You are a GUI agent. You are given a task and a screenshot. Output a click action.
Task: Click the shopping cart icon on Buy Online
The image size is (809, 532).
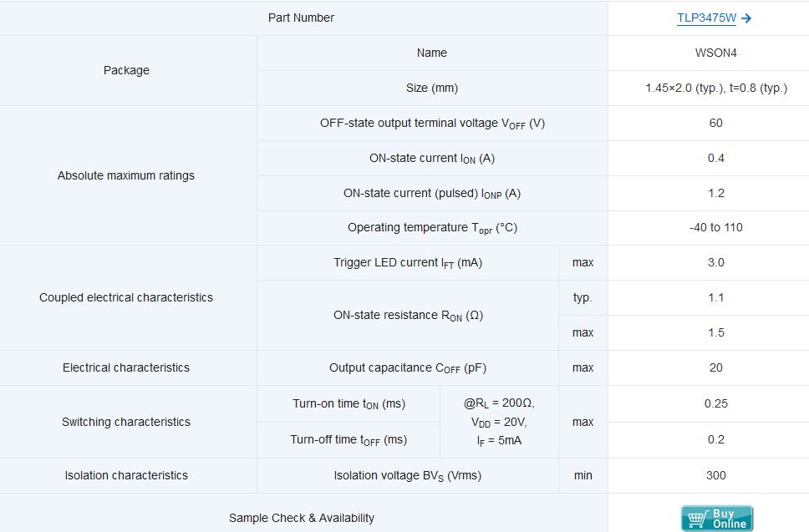pos(696,519)
